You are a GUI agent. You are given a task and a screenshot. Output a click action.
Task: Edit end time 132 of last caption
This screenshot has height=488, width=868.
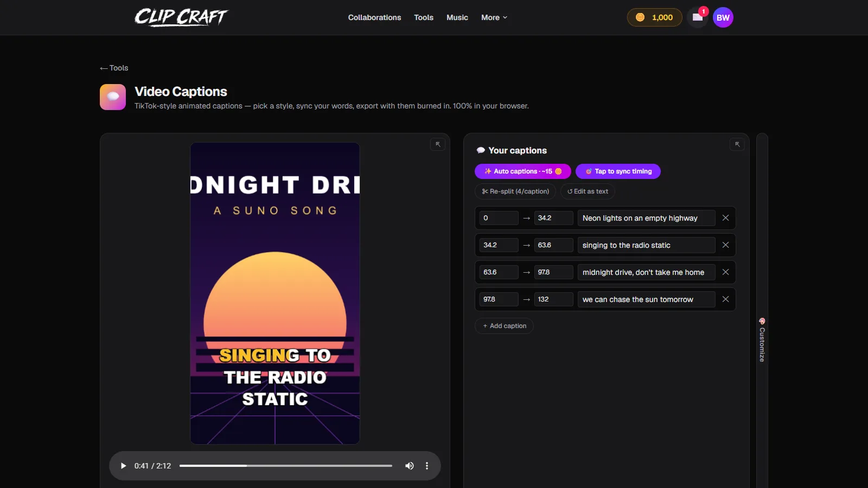point(553,299)
